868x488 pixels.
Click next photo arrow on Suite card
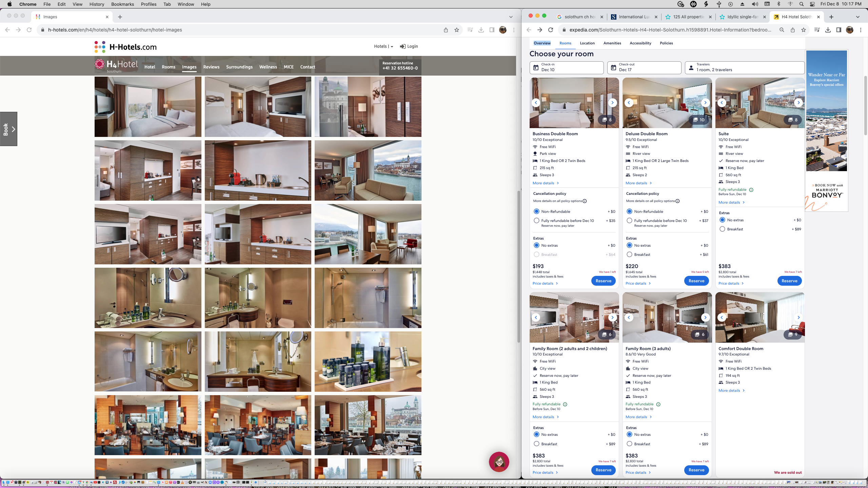tap(798, 103)
